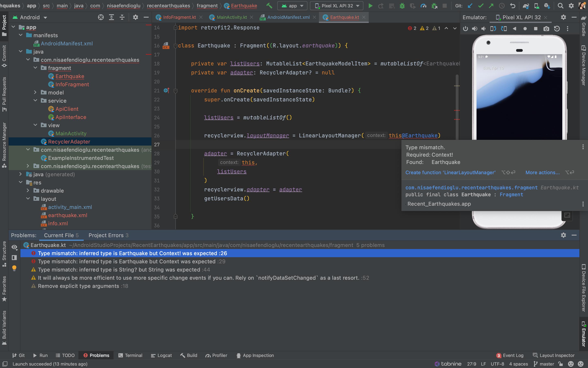The height and width of the screenshot is (368, 588).
Task: Click the Git update project arrow
Action: 470,6
